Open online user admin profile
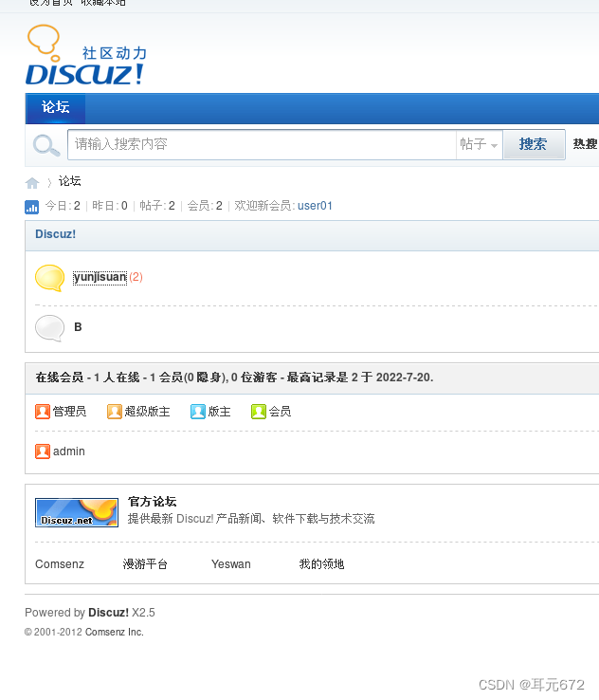599x700 pixels. click(68, 451)
